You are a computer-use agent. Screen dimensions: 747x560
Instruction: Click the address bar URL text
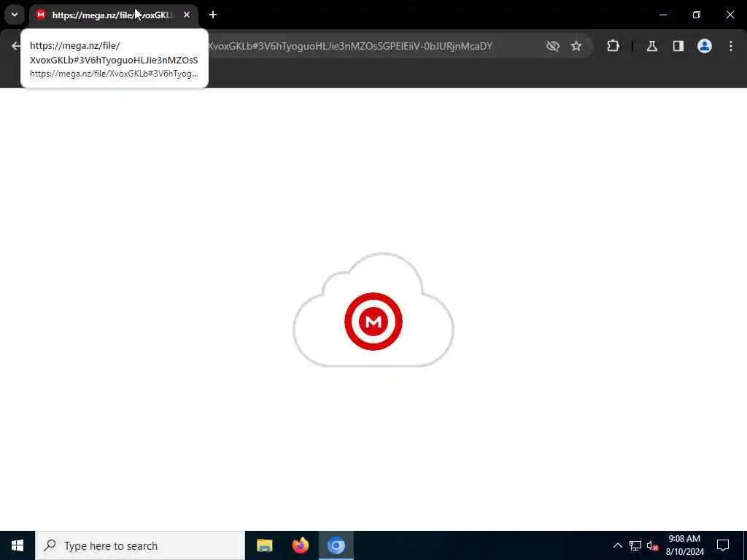[x=349, y=46]
